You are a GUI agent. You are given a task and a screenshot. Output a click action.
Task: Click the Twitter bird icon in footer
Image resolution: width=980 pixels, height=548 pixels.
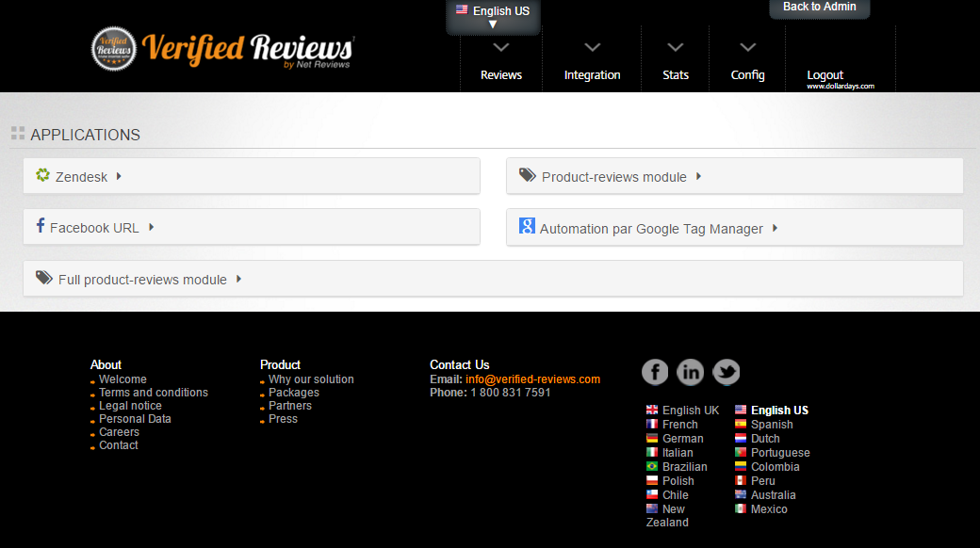tap(727, 372)
